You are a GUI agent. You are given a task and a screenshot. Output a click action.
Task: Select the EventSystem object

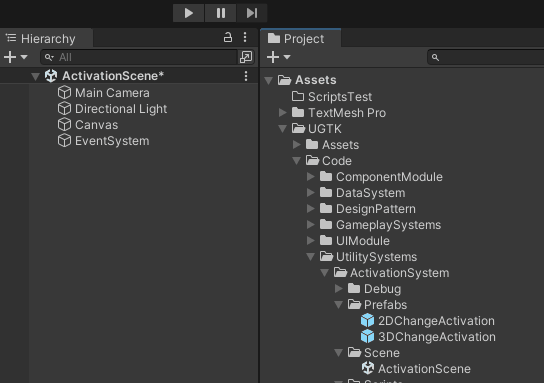click(x=112, y=141)
